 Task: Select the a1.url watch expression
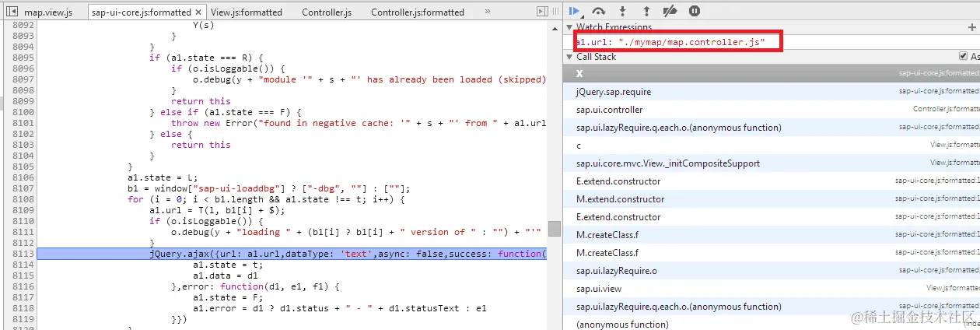(x=670, y=42)
